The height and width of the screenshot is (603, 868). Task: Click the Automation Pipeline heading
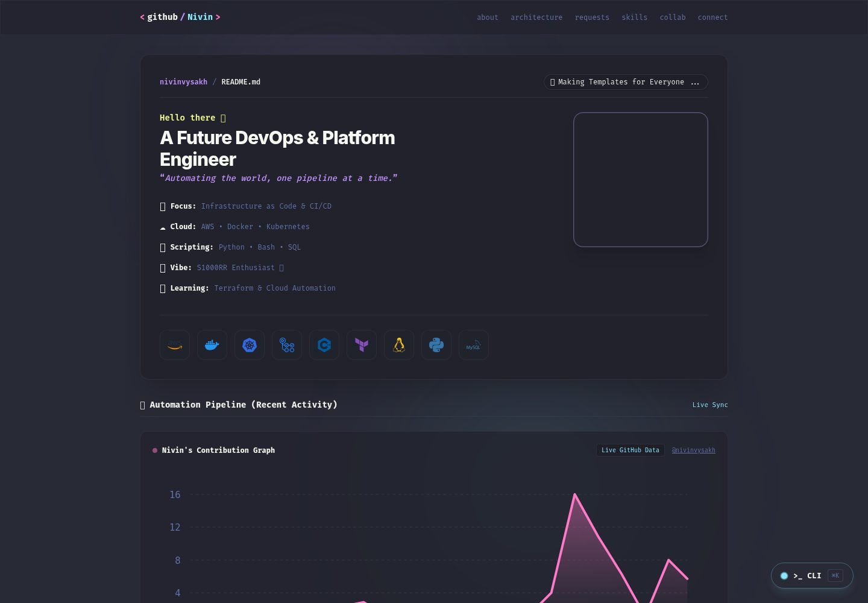239,405
